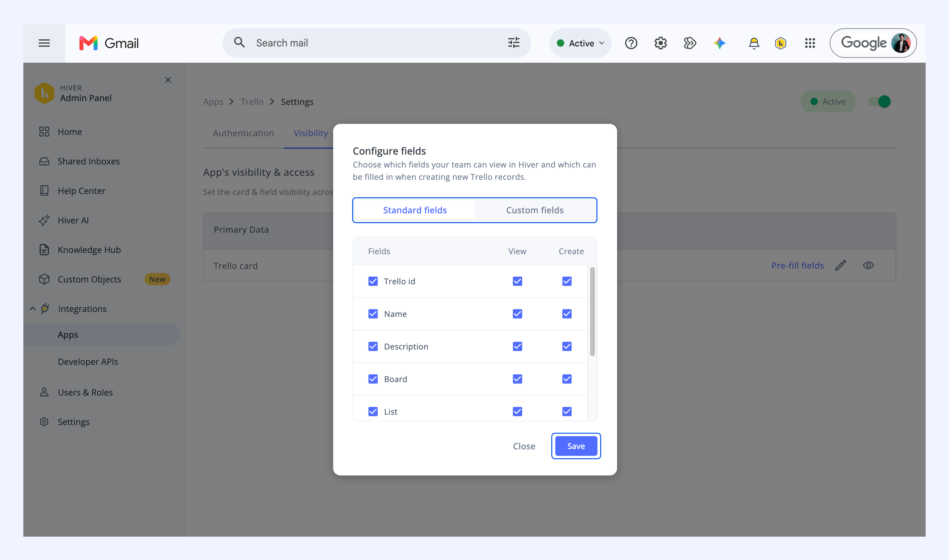Toggle the eye visibility icon for Trello card

coord(868,265)
